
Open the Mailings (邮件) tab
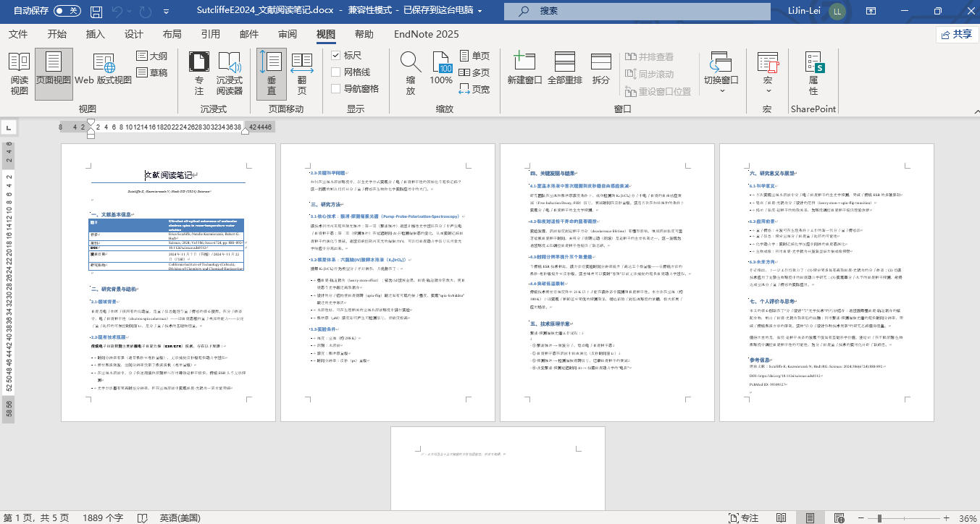249,34
